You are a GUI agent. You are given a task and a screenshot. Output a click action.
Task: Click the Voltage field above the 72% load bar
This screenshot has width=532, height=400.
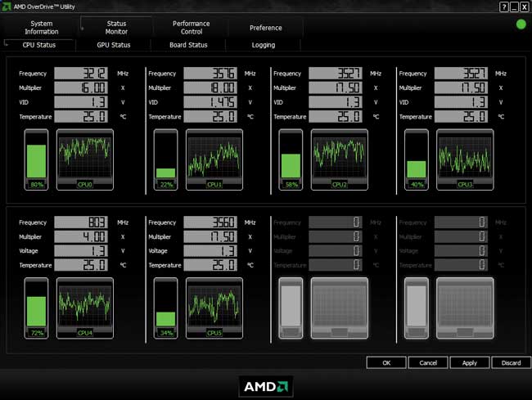(81, 251)
